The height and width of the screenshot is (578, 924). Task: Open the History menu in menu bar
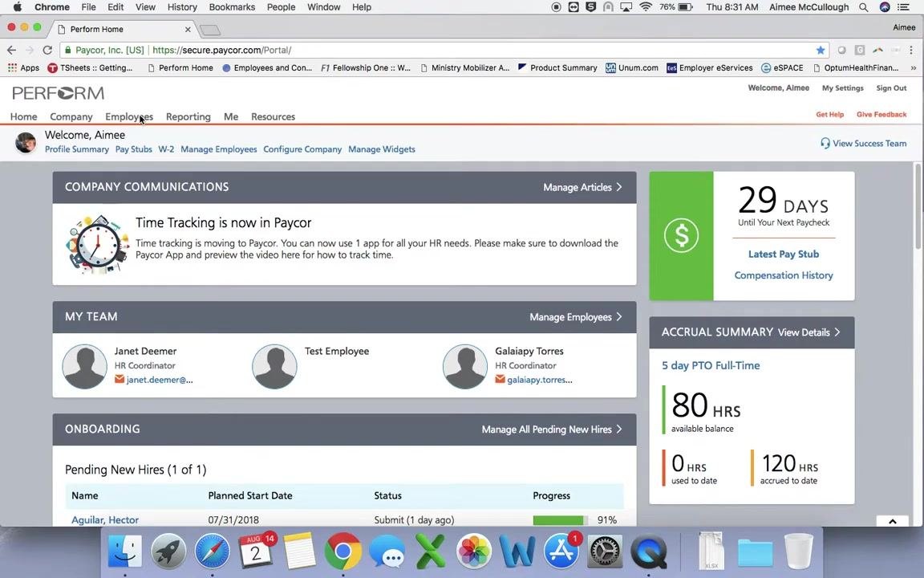182,7
